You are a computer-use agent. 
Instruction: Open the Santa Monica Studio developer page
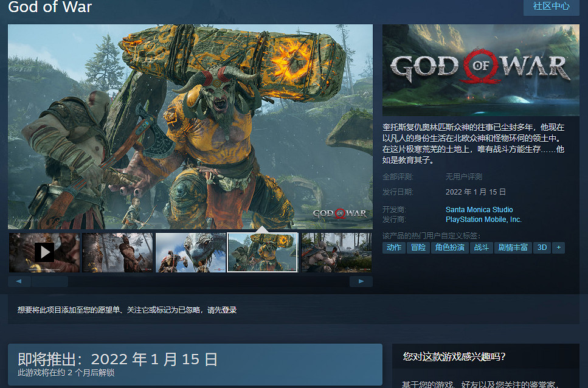click(479, 209)
